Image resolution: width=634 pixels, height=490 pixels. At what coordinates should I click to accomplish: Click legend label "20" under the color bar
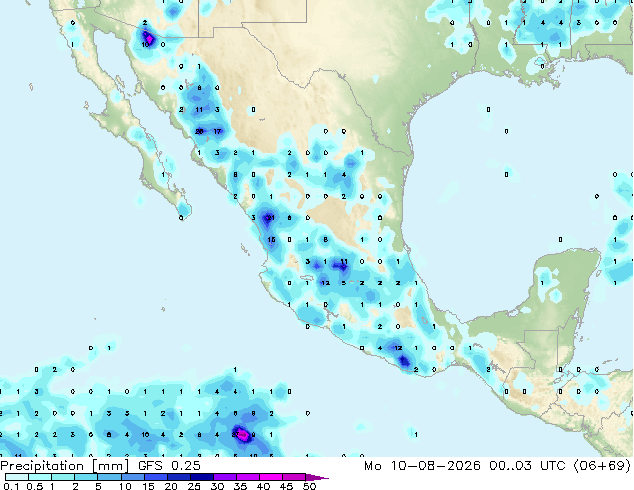171,486
